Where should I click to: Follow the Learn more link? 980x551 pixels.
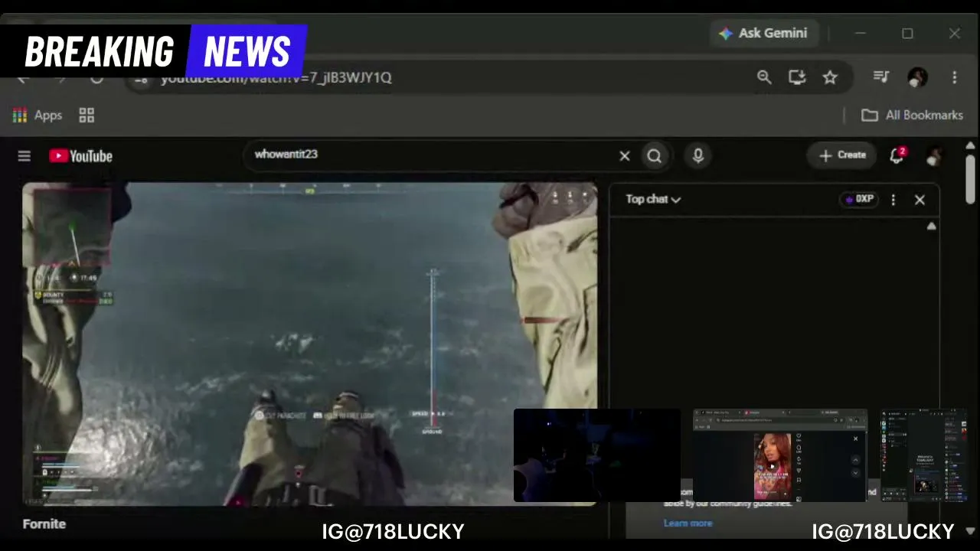pyautogui.click(x=688, y=523)
